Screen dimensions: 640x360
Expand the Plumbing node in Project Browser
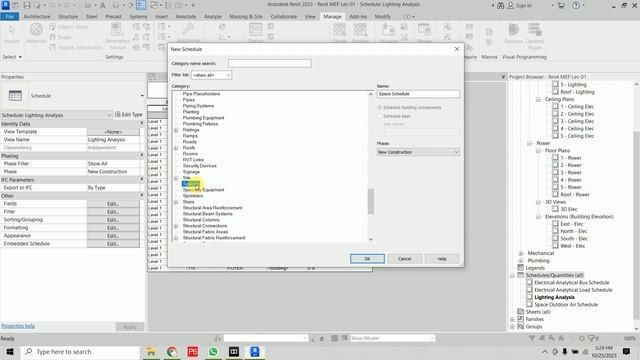click(x=520, y=260)
